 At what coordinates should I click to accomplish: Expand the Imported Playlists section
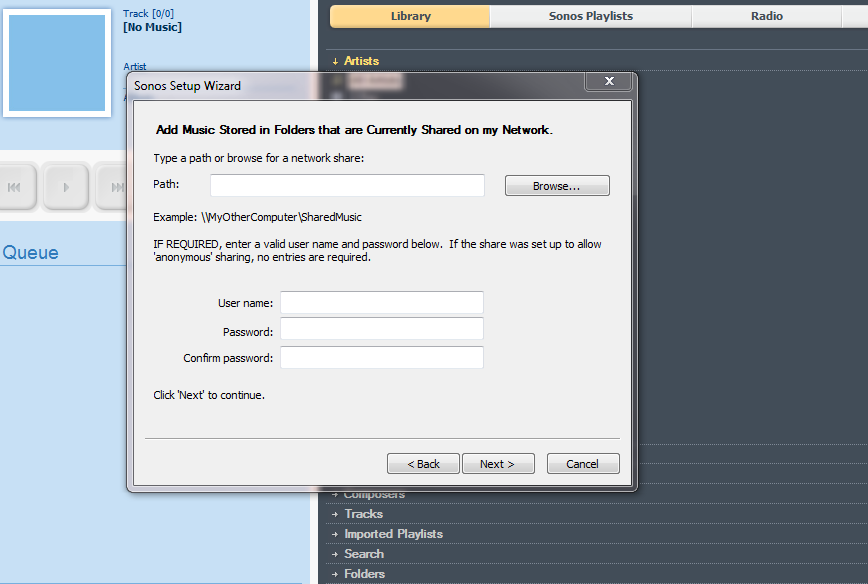(x=388, y=534)
